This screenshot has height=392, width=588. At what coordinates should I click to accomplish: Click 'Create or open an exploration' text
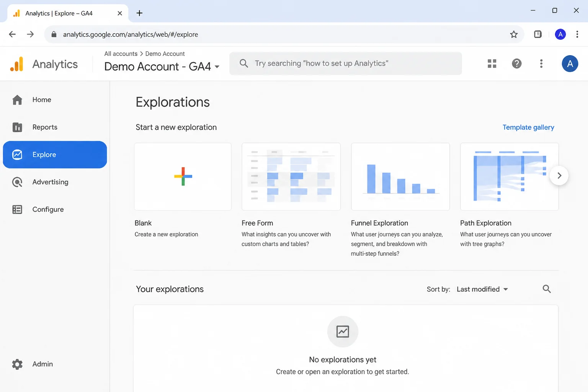coord(343,372)
